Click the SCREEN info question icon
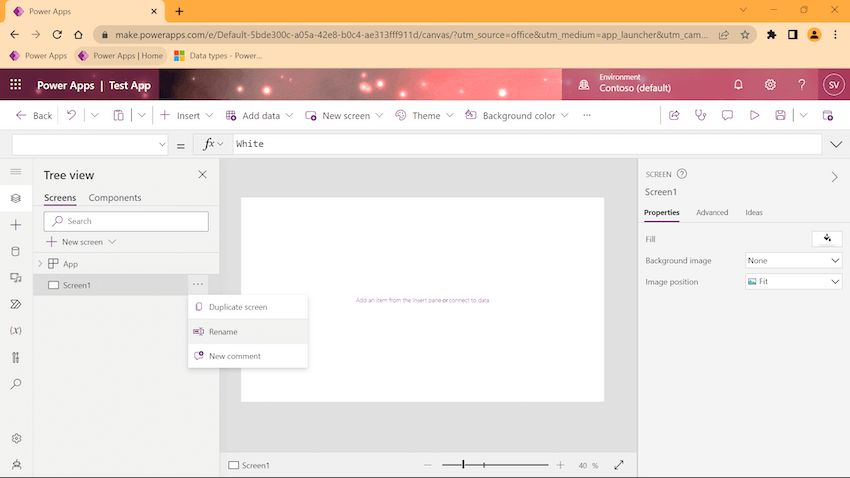The image size is (850, 478). pos(682,174)
